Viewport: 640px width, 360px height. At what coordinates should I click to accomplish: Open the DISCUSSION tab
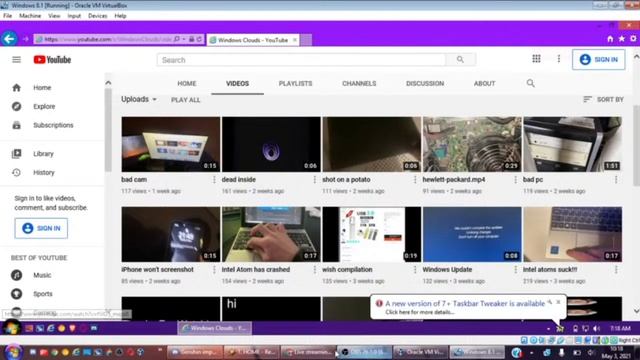click(424, 83)
